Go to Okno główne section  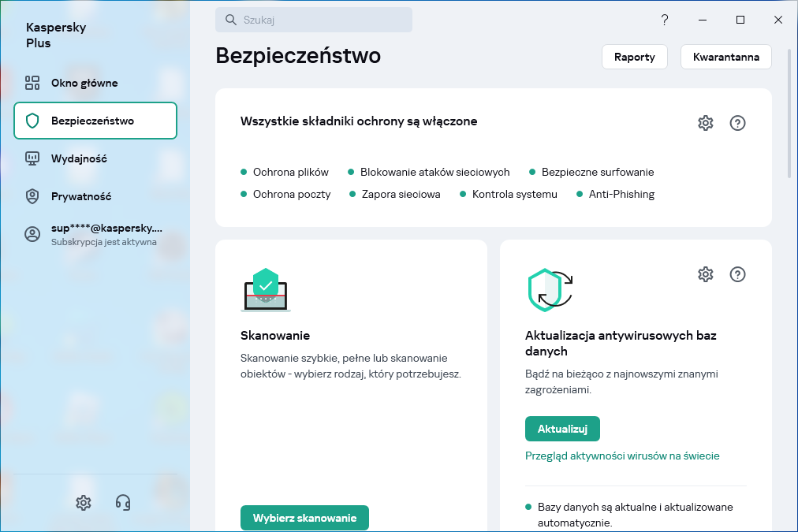tap(84, 83)
